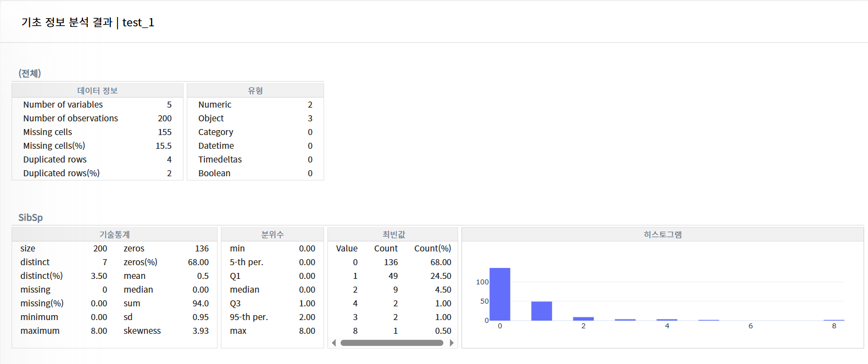868x364 pixels.
Task: Click the 'Count(%)' column header
Action: point(432,248)
